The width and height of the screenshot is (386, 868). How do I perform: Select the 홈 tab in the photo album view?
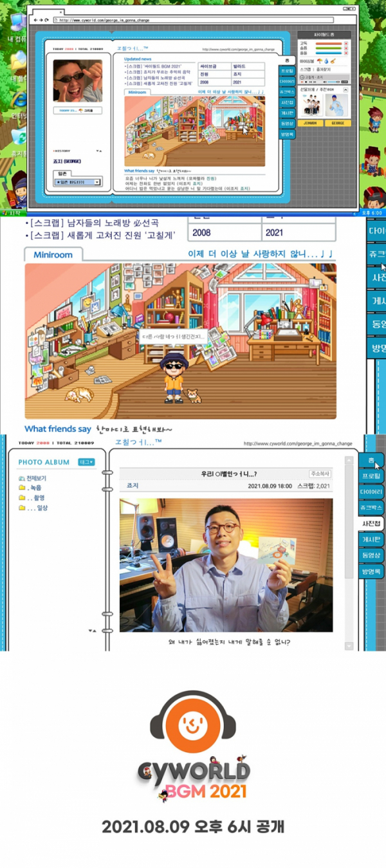click(371, 459)
